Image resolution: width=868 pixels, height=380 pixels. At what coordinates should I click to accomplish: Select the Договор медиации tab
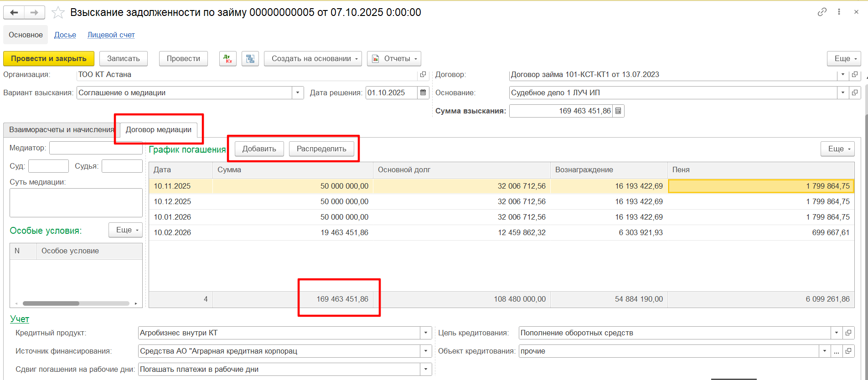tap(159, 129)
